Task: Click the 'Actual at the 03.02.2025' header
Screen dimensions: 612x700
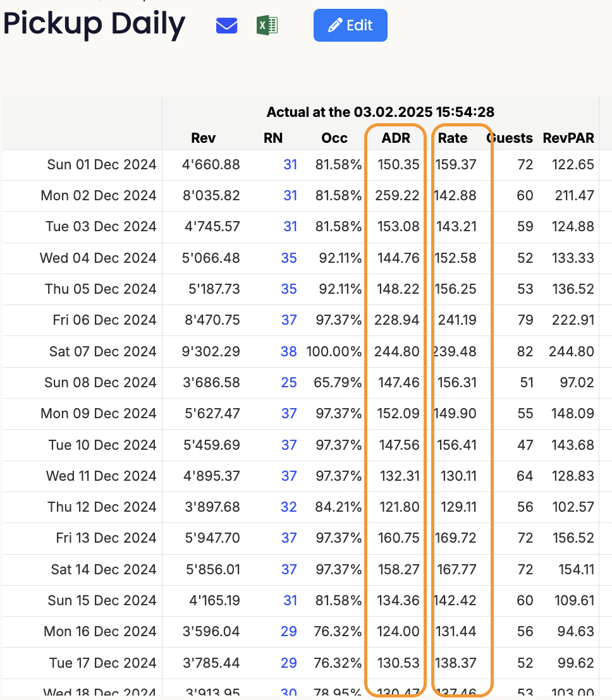Action: click(x=380, y=112)
